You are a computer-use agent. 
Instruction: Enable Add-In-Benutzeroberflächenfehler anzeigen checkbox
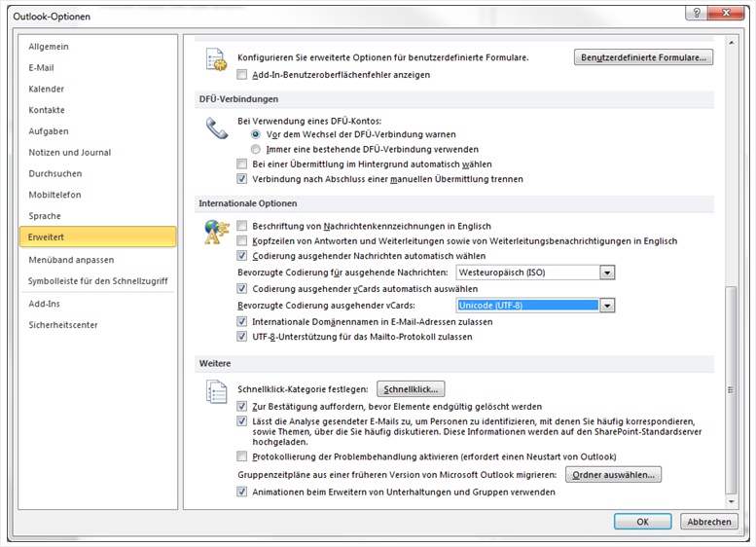[x=242, y=75]
